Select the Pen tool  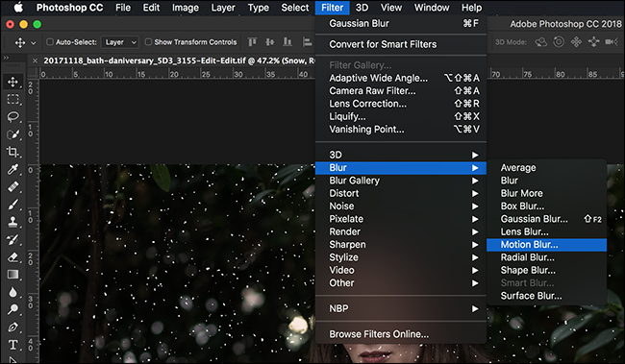tap(12, 327)
